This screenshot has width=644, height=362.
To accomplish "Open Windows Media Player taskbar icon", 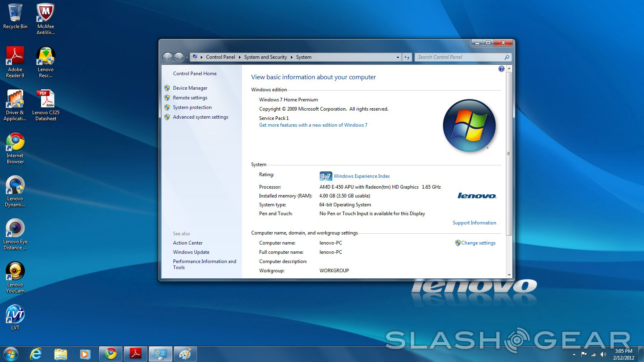I will coord(85,354).
